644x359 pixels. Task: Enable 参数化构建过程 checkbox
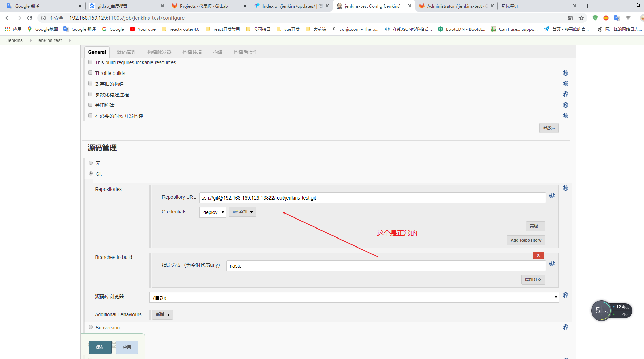click(90, 94)
